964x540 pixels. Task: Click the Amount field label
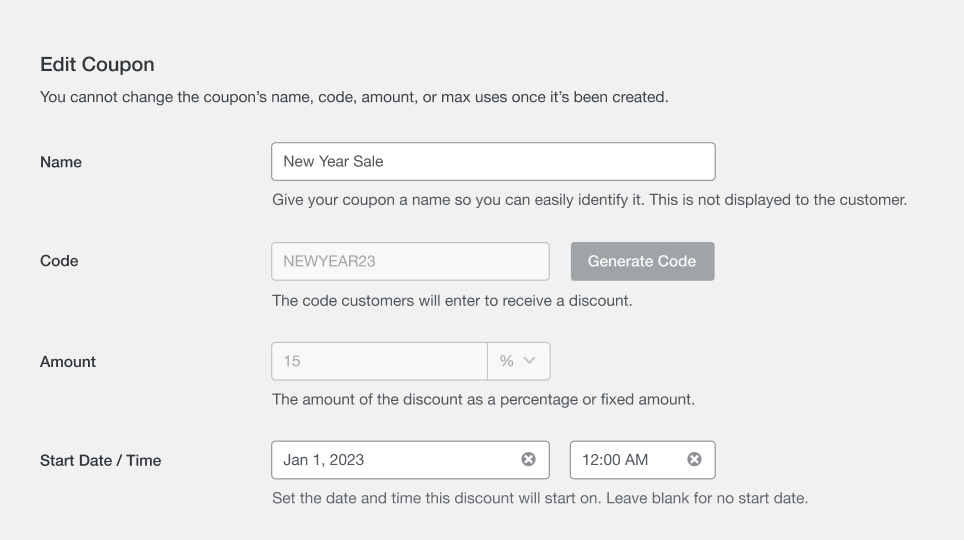point(68,362)
